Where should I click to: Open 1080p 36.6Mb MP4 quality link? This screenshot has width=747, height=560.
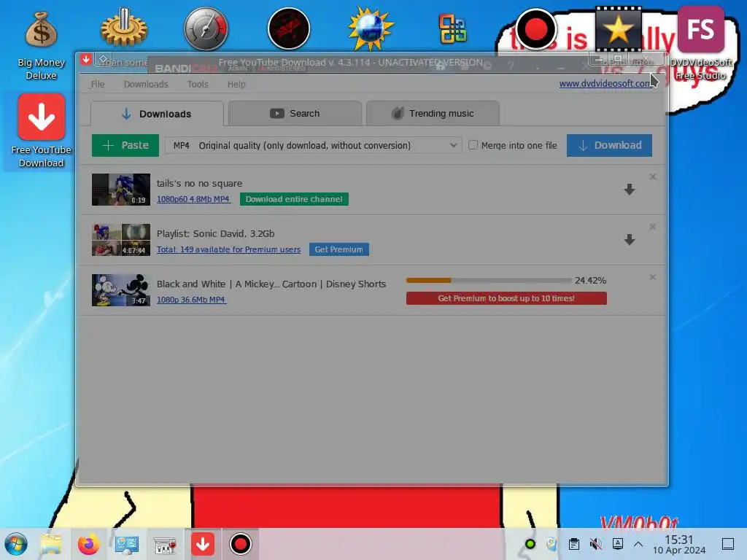click(x=191, y=300)
